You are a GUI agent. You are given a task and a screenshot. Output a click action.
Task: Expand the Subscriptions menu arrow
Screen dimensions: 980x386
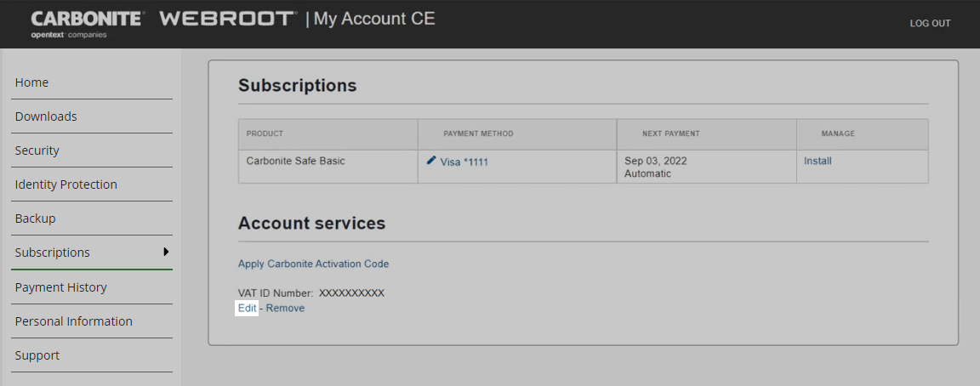[x=166, y=252]
